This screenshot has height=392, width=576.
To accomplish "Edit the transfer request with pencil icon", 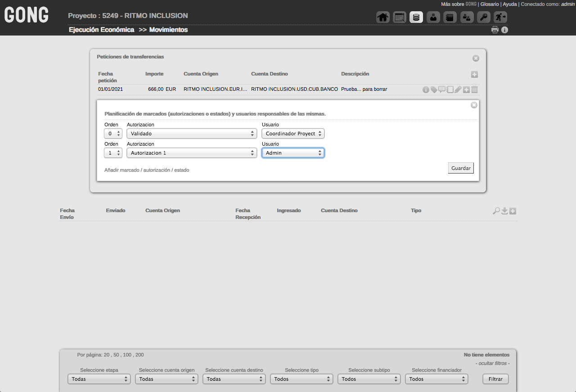I will 458,89.
